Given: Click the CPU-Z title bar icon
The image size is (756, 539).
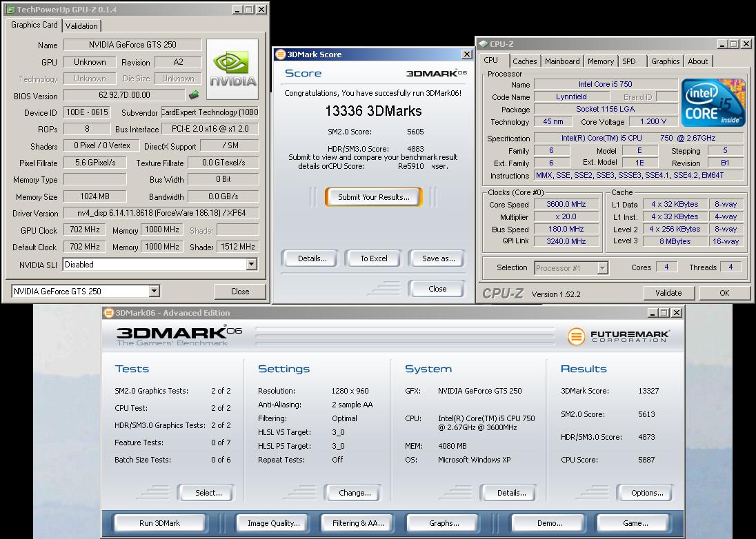Looking at the screenshot, I should (x=483, y=44).
